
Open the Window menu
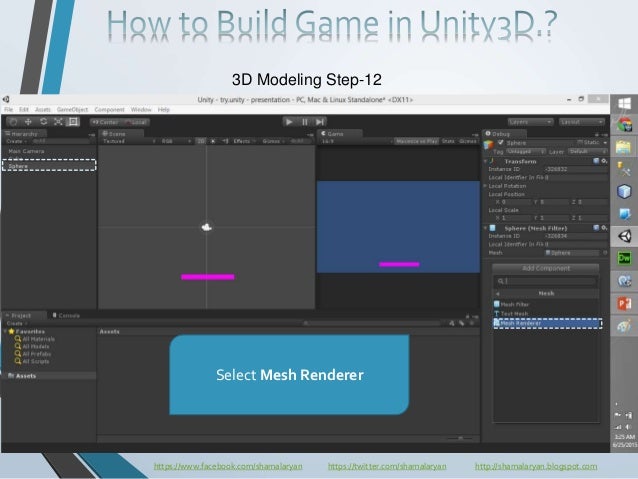[141, 109]
